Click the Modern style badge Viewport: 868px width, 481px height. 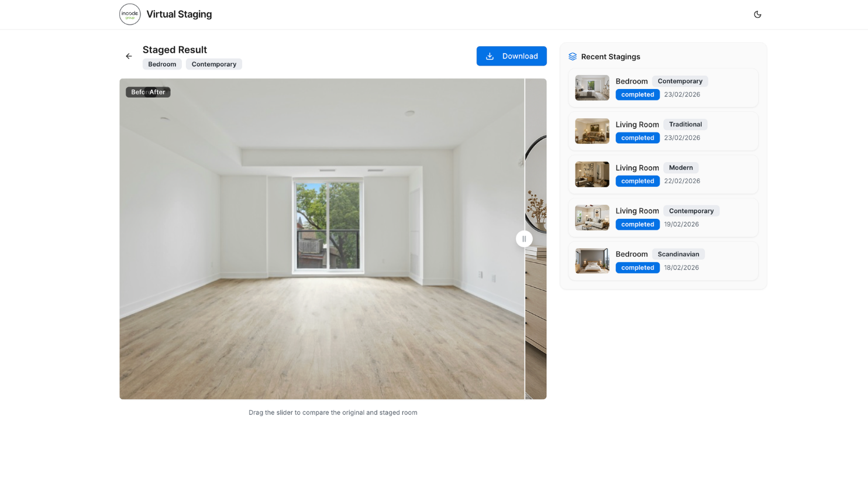coord(681,168)
